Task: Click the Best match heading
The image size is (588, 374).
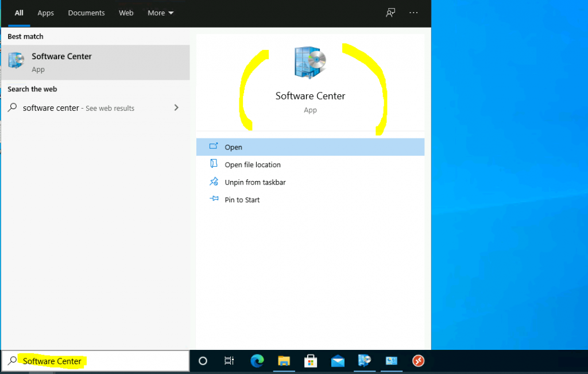Action: point(25,36)
